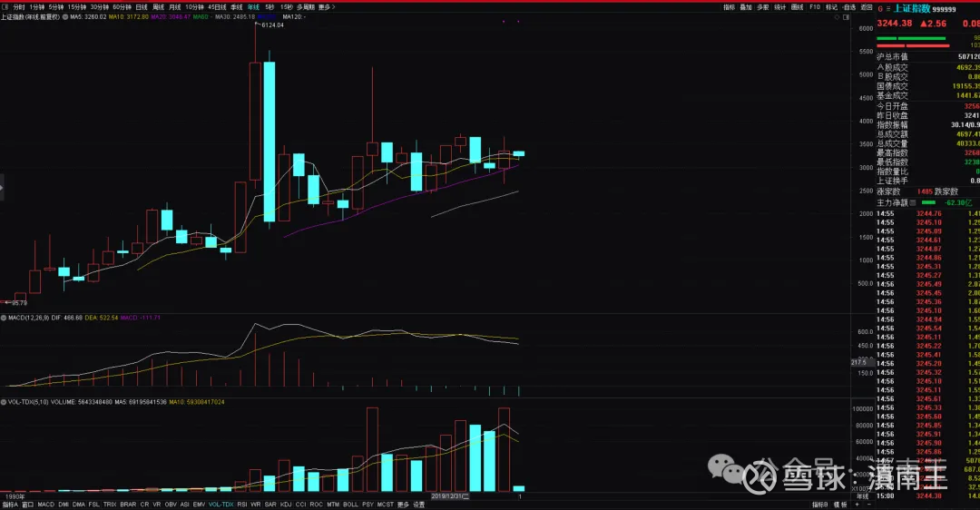The image size is (980, 510).
Task: Select the KDJ indicator tab
Action: click(286, 505)
